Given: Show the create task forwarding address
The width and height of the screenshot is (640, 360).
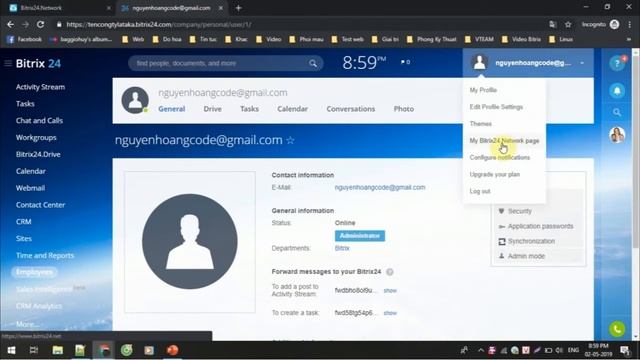Looking at the screenshot, I should pos(390,313).
